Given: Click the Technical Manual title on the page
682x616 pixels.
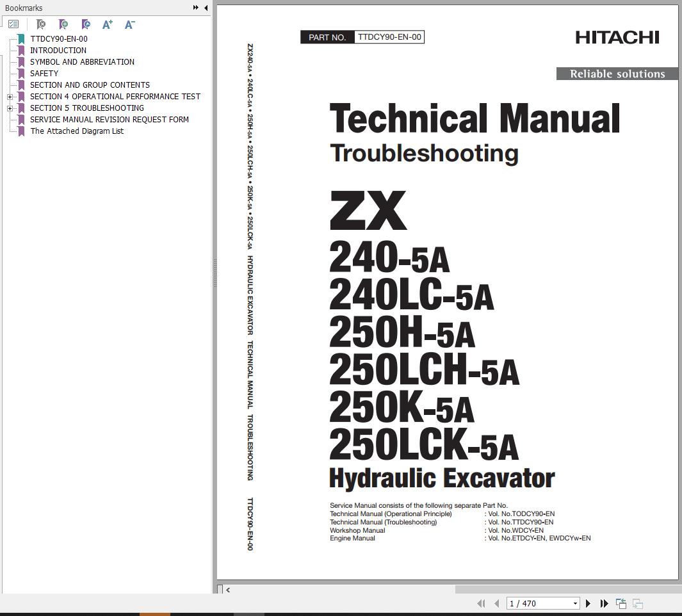Looking at the screenshot, I should tap(475, 118).
